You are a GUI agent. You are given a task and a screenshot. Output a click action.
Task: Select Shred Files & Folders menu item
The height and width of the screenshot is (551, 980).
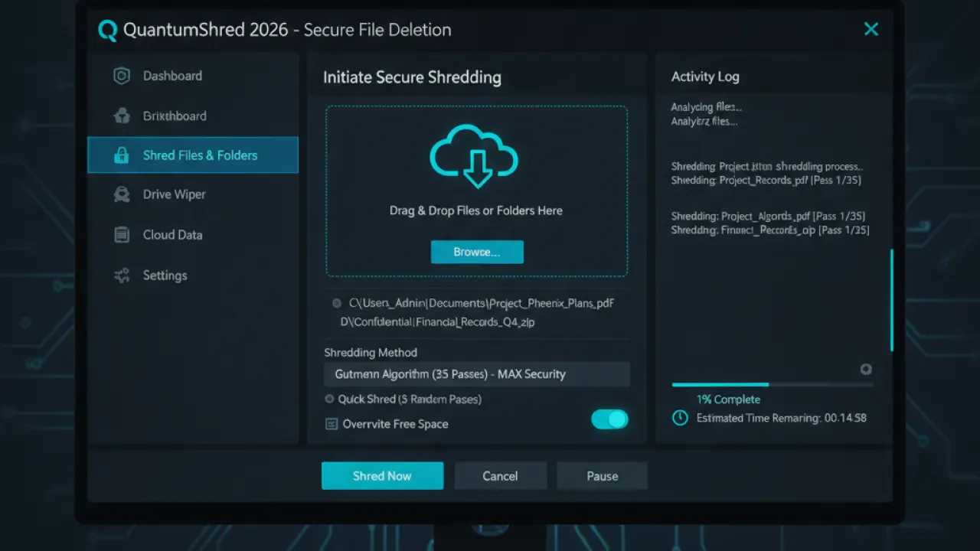coord(193,155)
